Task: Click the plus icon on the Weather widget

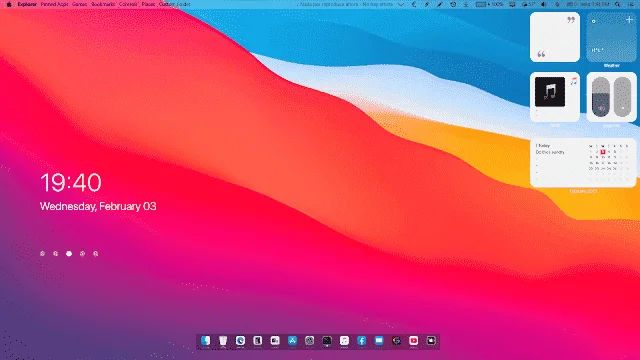Action: 629,20
